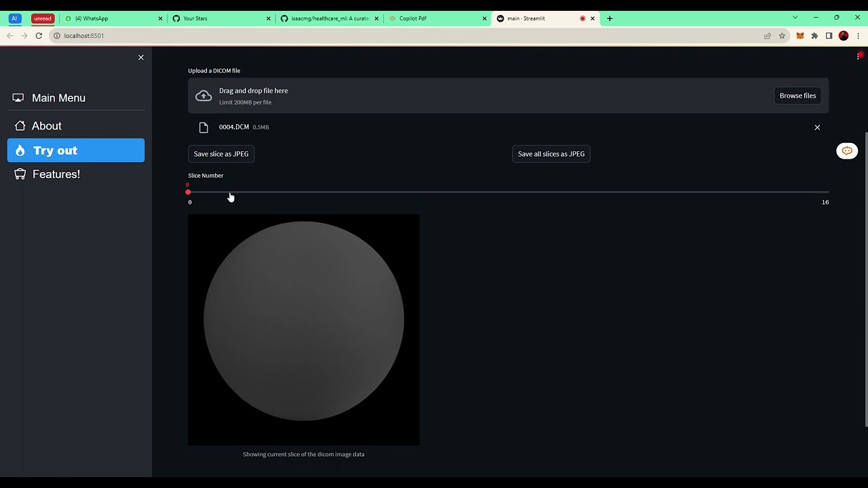
Task: Switch to the isaacmg/healthcare_ml tab
Action: [329, 18]
